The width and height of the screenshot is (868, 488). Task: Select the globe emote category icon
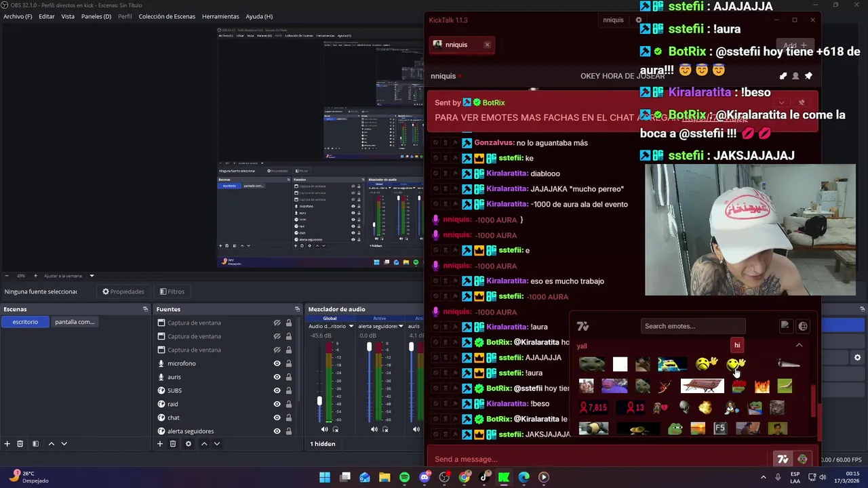pos(803,326)
